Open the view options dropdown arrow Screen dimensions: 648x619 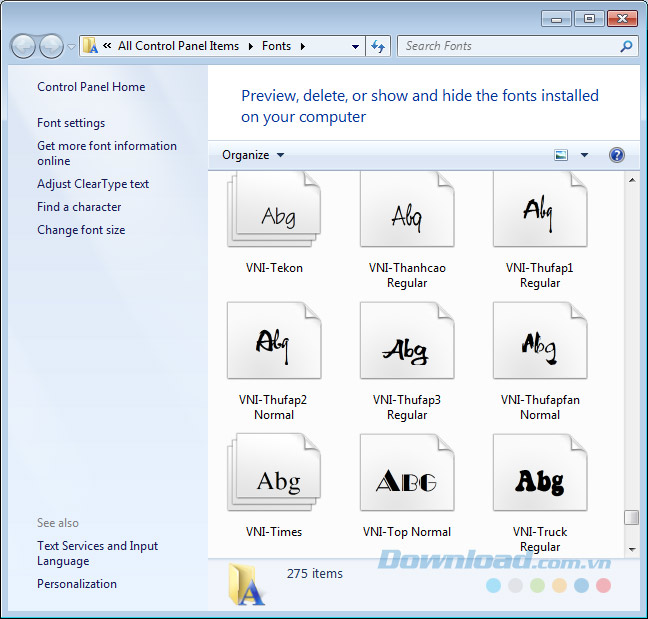point(584,155)
